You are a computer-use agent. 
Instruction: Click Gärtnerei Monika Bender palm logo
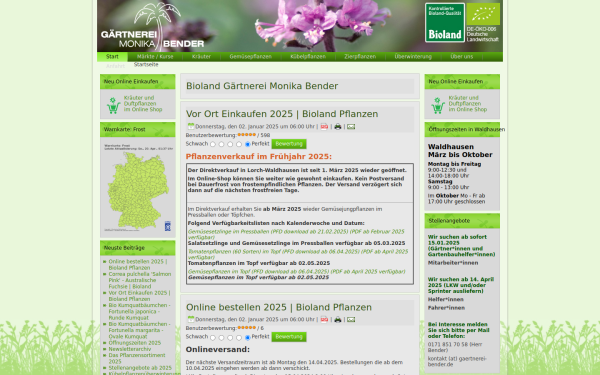click(x=152, y=26)
